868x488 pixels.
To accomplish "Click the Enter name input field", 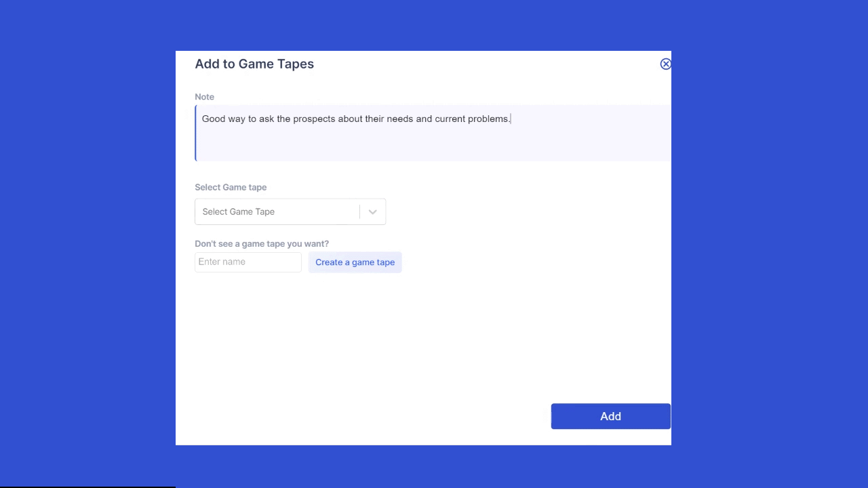I will (x=248, y=262).
